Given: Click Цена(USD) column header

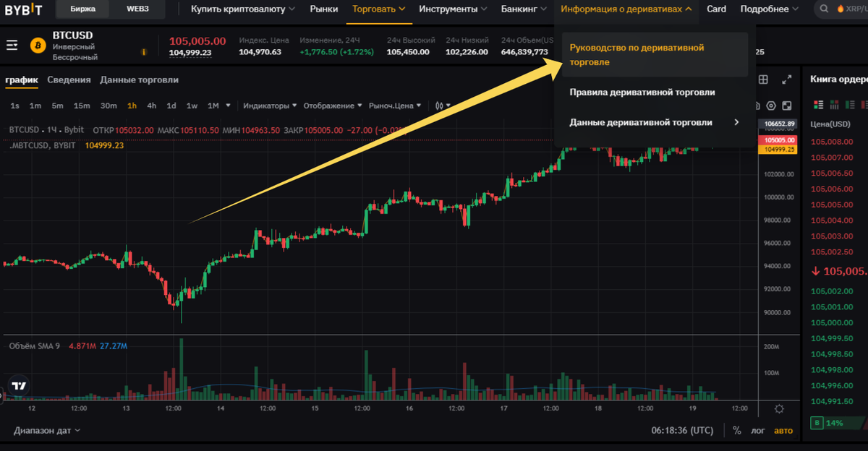Looking at the screenshot, I should pyautogui.click(x=831, y=124).
